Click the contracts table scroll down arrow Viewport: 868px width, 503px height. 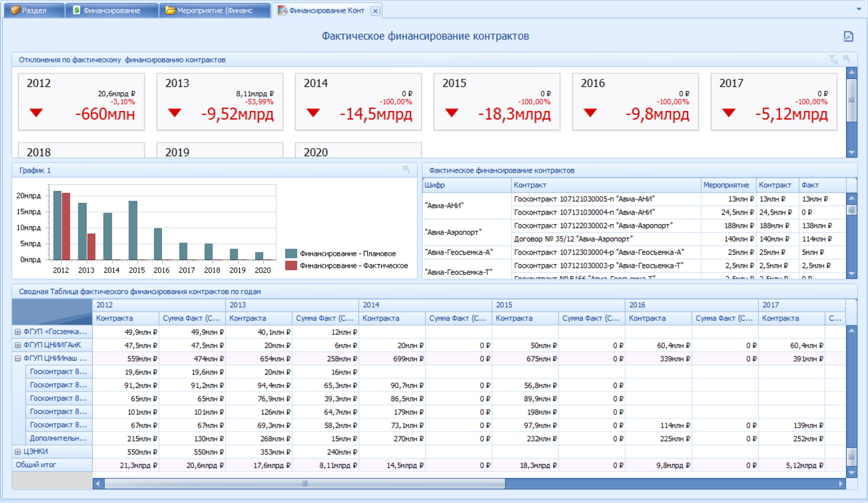tap(851, 274)
